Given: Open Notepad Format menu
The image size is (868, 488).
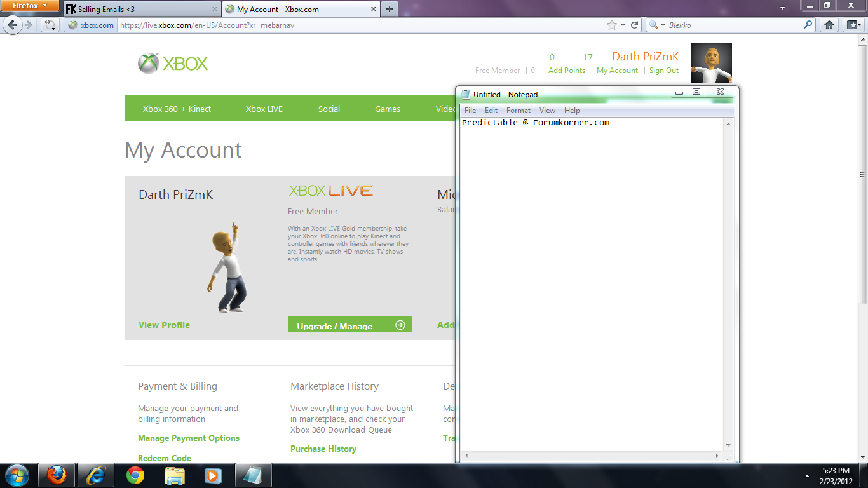Looking at the screenshot, I should [519, 111].
